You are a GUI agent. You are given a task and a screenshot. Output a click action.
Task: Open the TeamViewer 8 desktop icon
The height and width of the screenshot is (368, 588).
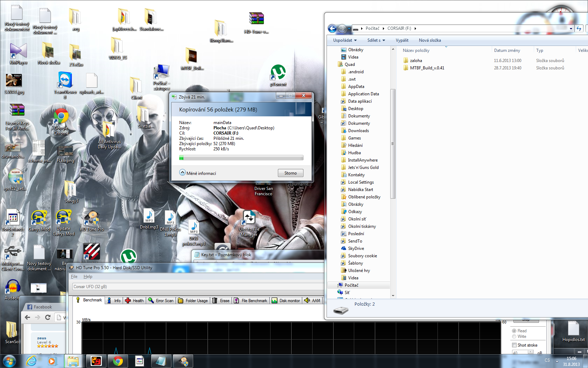(65, 85)
